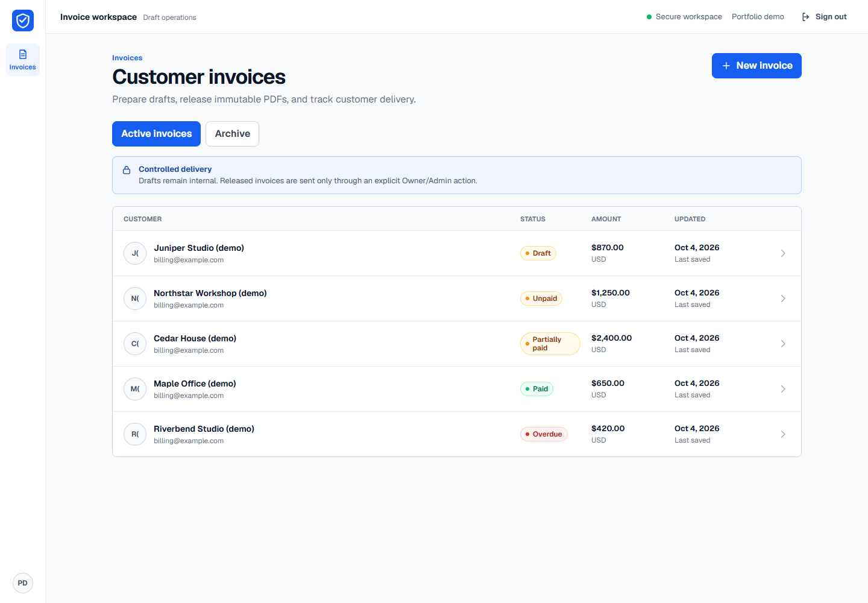Image resolution: width=868 pixels, height=603 pixels.
Task: Open Maple Office row via chevron
Action: 783,389
